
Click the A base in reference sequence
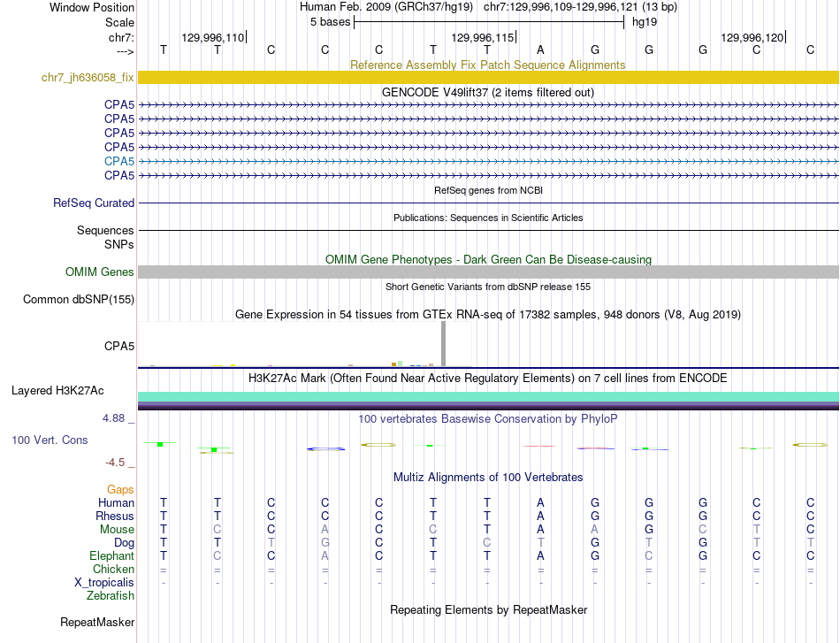[540, 50]
